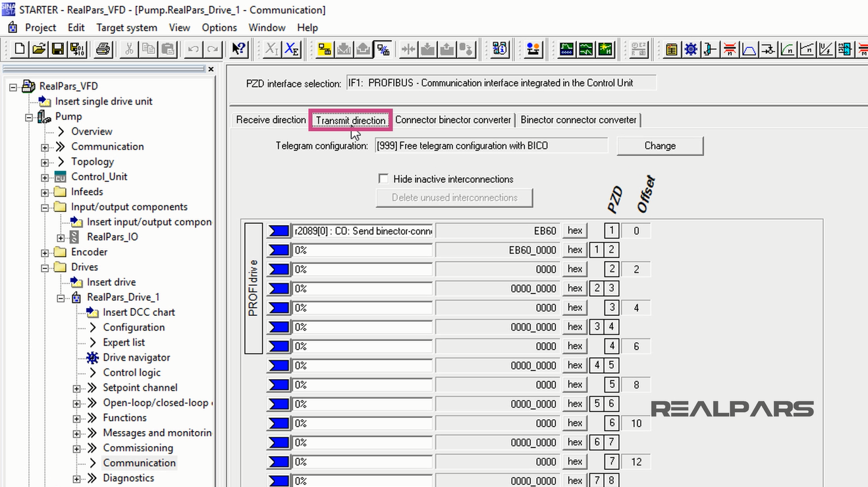
Task: Switch to Receive direction tab
Action: click(x=271, y=120)
